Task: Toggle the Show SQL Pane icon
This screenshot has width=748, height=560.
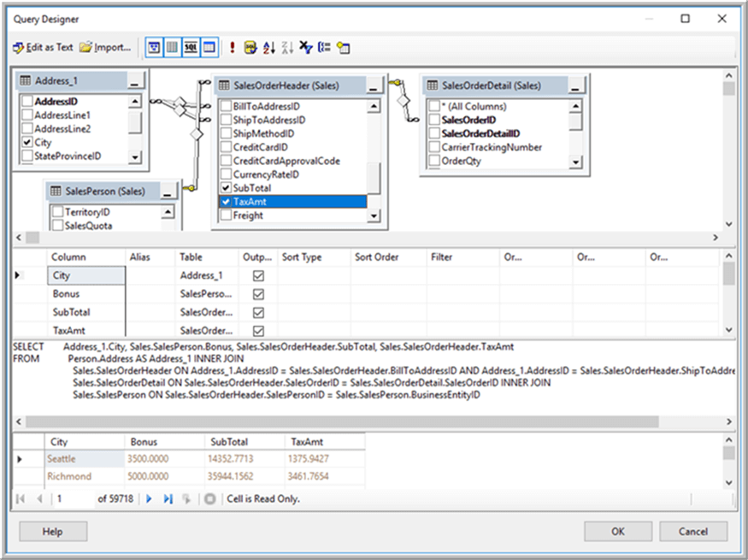Action: coord(191,47)
